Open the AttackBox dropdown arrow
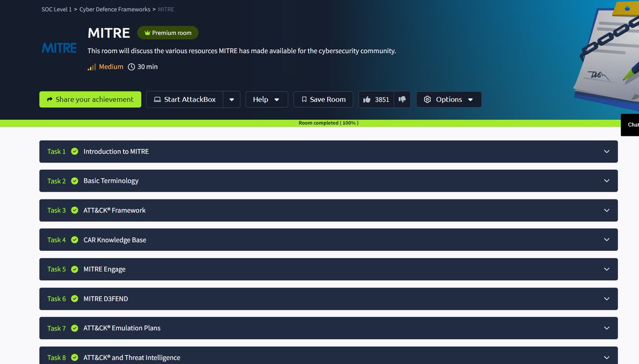639x364 pixels. point(232,100)
